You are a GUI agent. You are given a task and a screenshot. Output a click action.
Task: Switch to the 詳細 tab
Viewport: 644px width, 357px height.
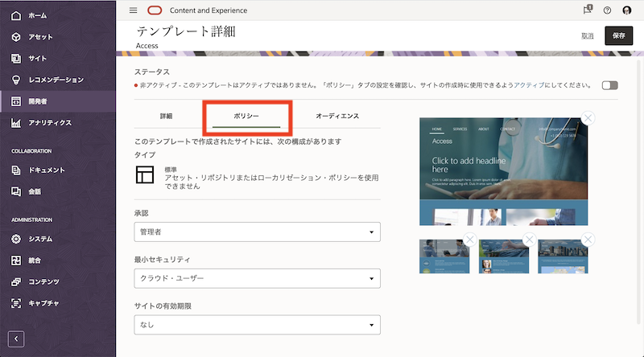166,117
